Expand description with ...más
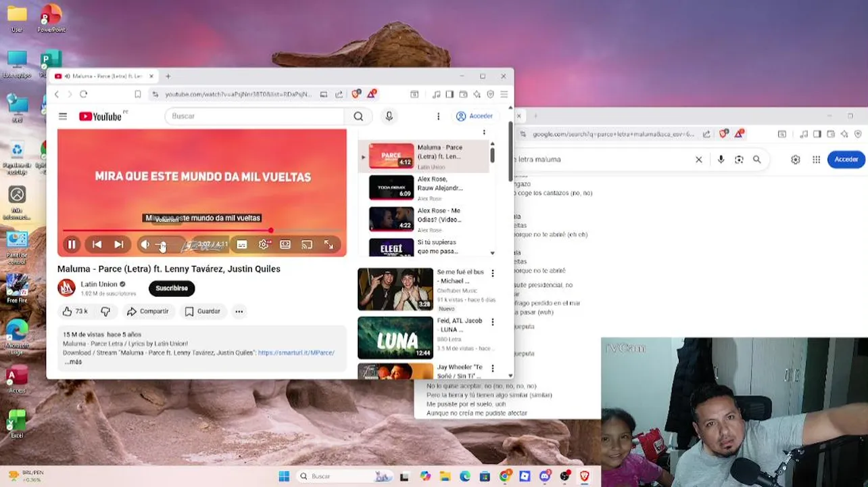This screenshot has height=487, width=868. click(x=73, y=362)
